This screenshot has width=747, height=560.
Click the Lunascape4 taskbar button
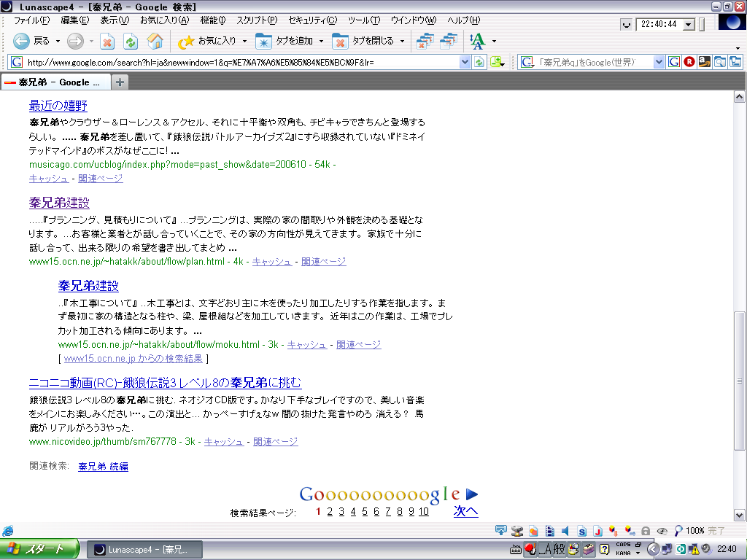(x=146, y=550)
